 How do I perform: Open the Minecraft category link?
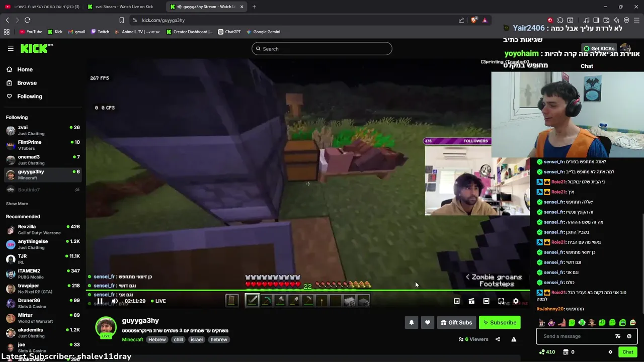pos(132,339)
